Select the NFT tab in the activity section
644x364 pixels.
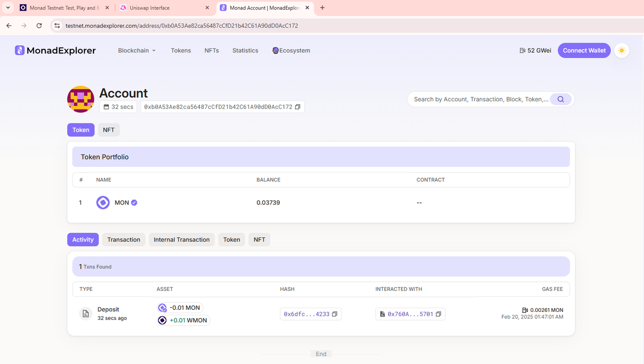[x=259, y=239]
